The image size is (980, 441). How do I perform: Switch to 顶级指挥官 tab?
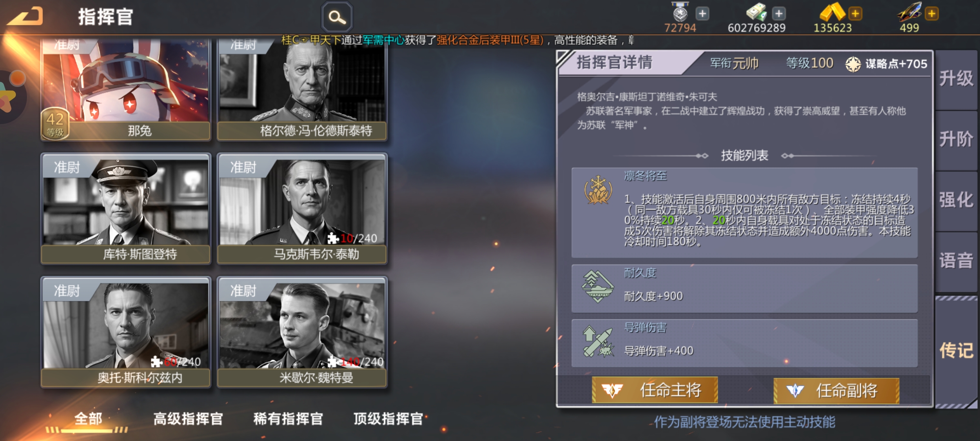(388, 419)
